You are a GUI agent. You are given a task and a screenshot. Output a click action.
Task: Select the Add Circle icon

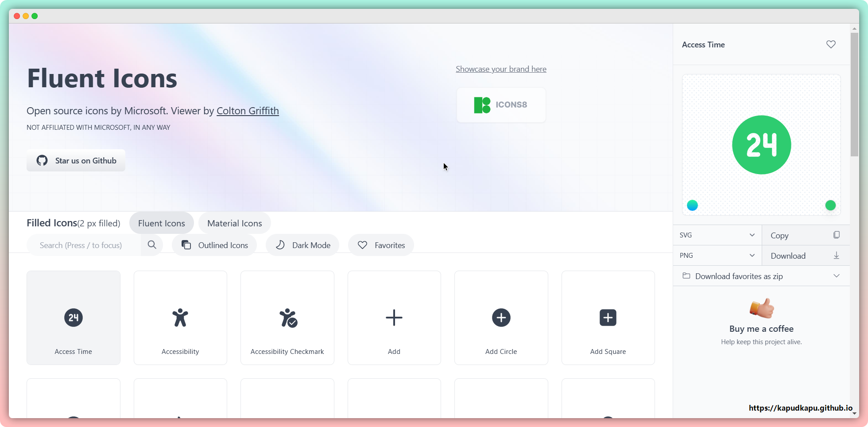[501, 318]
